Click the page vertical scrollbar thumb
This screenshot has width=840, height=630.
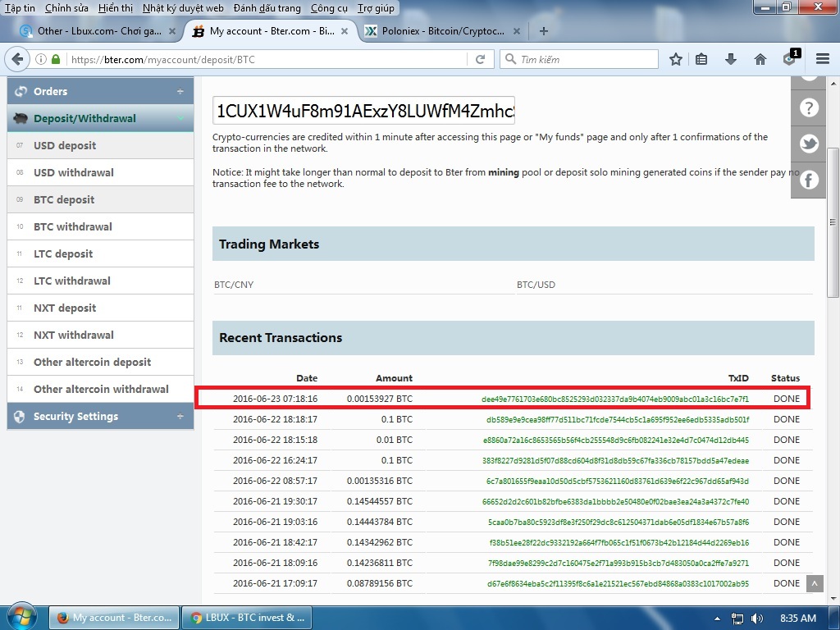point(833,222)
